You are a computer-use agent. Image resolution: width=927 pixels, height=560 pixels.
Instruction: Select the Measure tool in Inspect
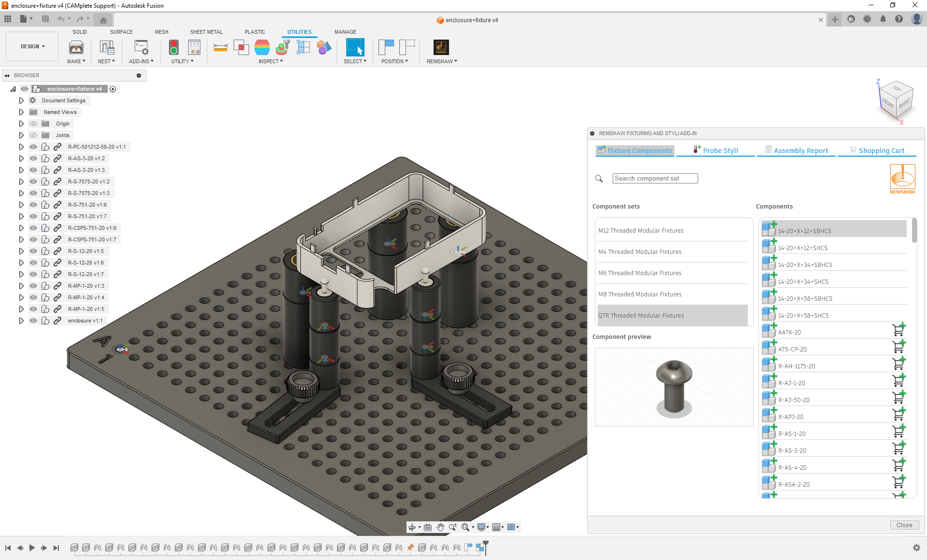[221, 47]
